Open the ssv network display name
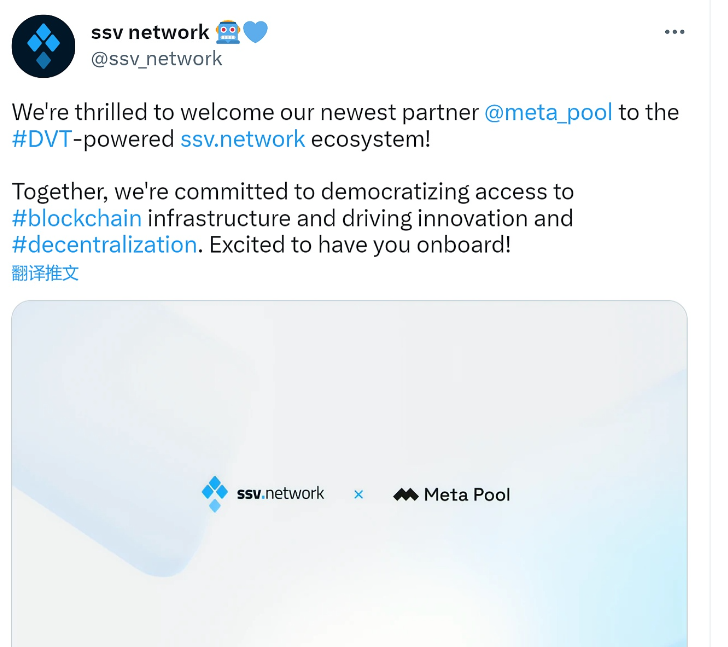The height and width of the screenshot is (647, 728). point(150,32)
